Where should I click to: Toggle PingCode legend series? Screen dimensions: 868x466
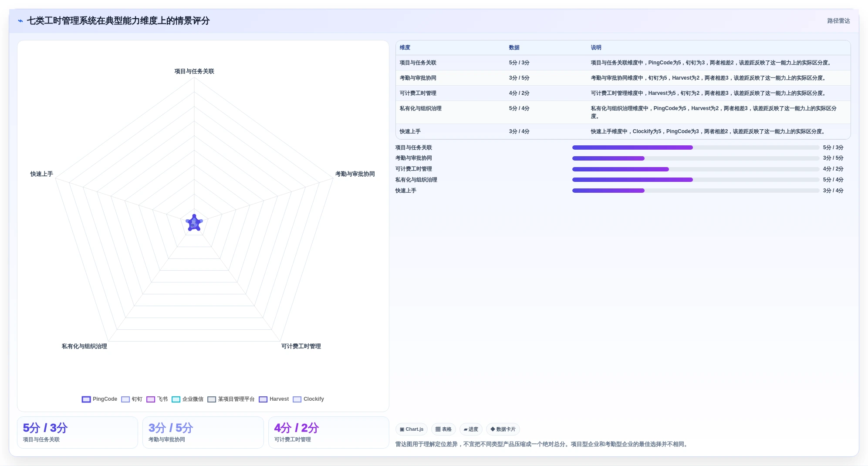[99, 399]
